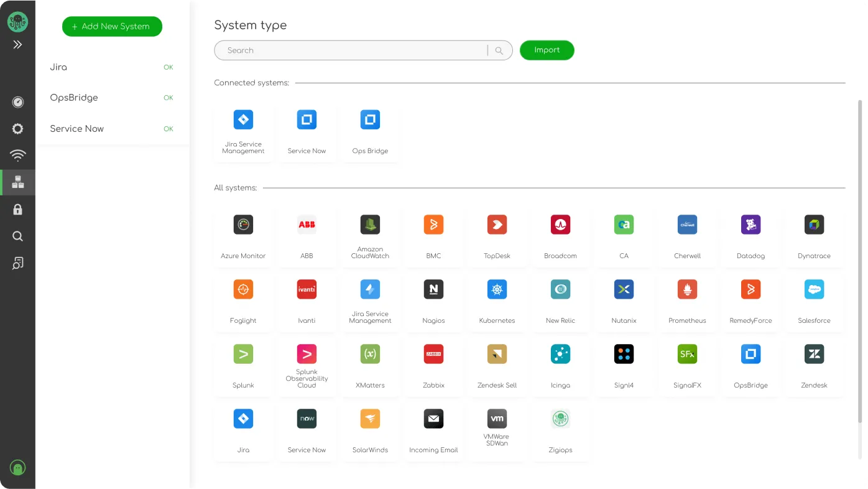Choose the Icinga system tile
This screenshot has height=489, width=868.
click(560, 367)
